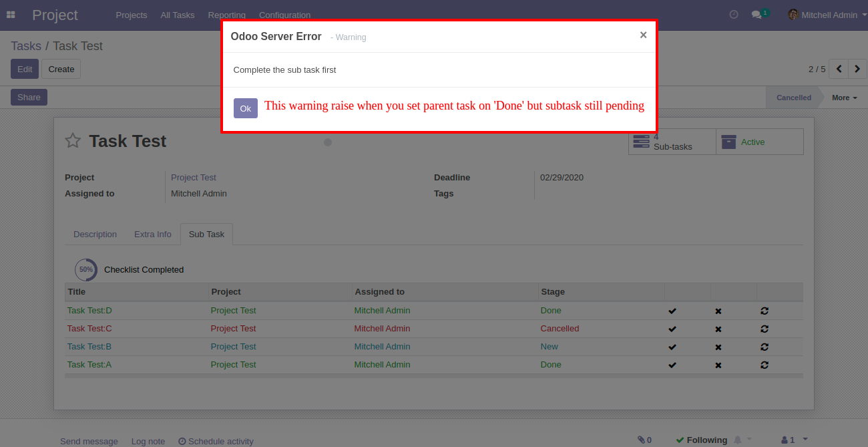Go to the next record arrow

tap(858, 69)
